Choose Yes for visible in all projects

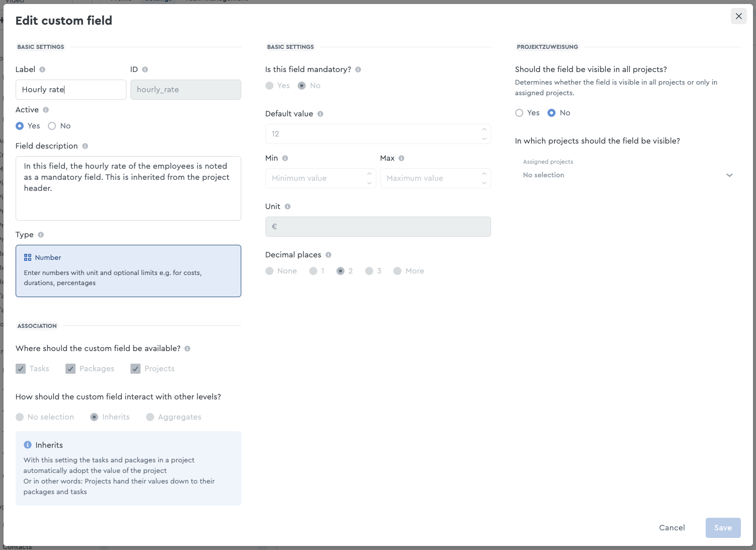[519, 113]
